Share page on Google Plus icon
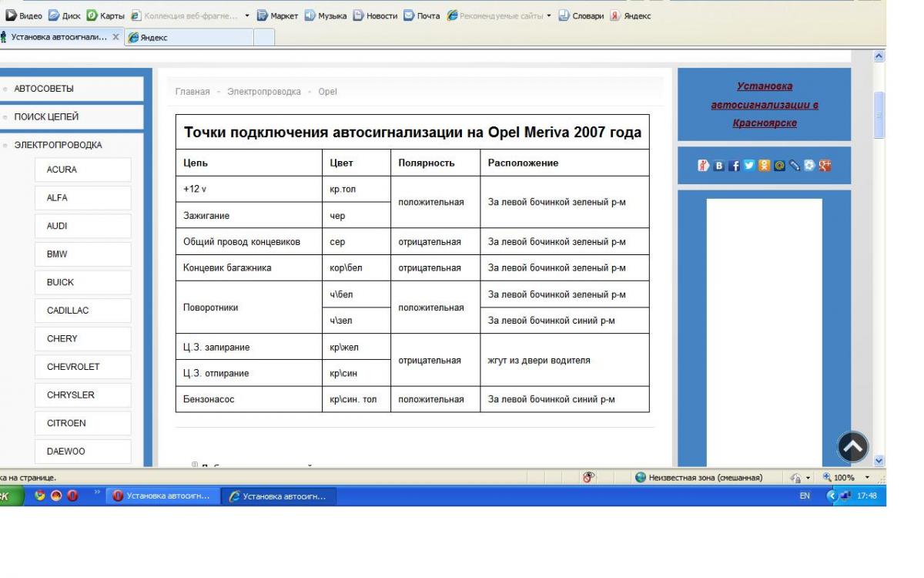The height and width of the screenshot is (578, 924). (825, 165)
